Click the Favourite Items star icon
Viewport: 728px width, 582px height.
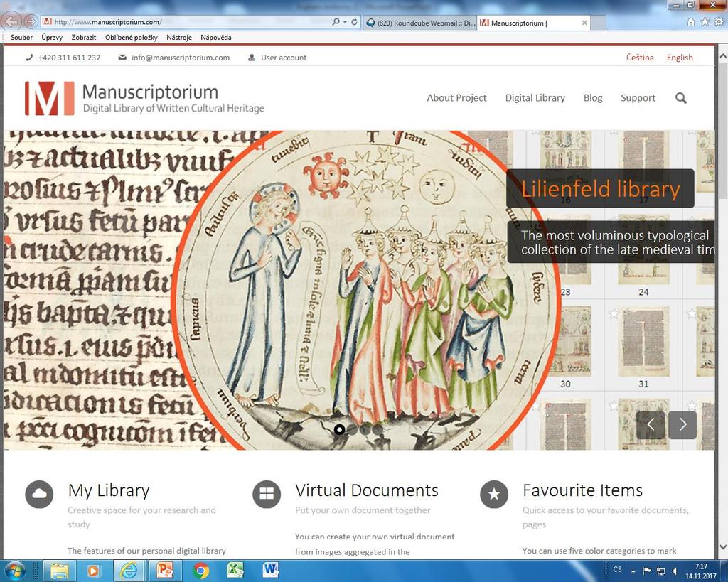click(494, 495)
